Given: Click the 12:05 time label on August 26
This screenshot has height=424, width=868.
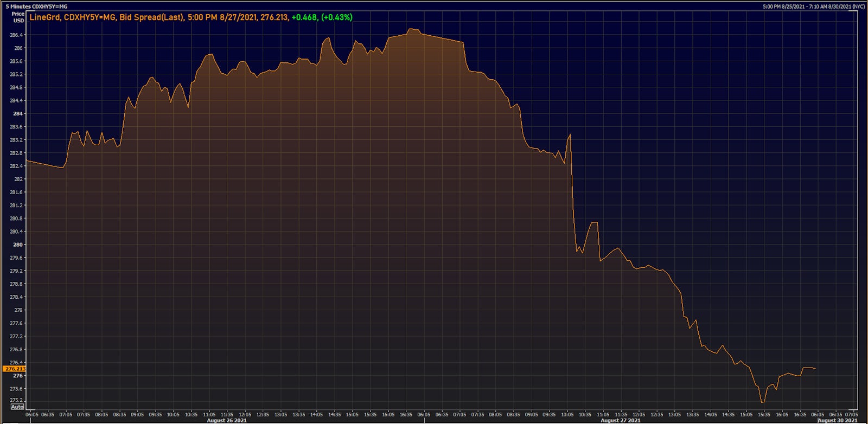Looking at the screenshot, I should [x=245, y=414].
